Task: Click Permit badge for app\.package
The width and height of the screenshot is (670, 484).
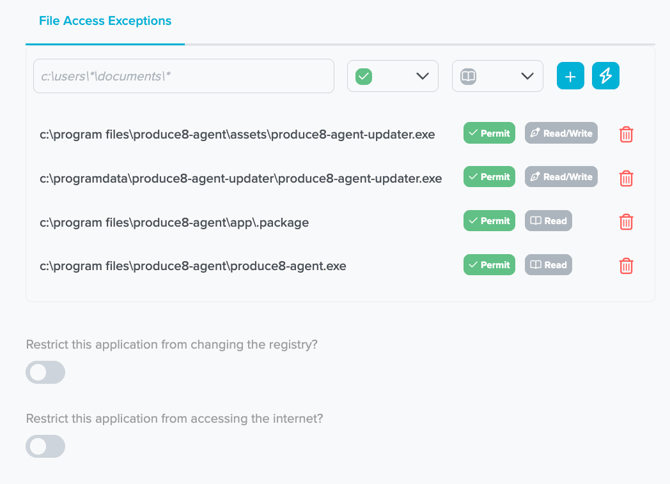Action: 489,221
